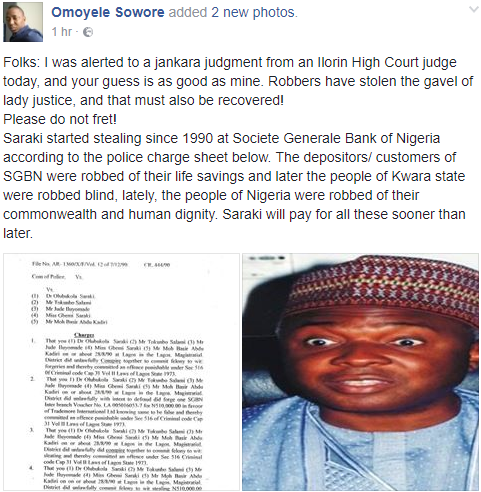
Task: Select charge number 2 paragraph in document
Action: (x=117, y=402)
